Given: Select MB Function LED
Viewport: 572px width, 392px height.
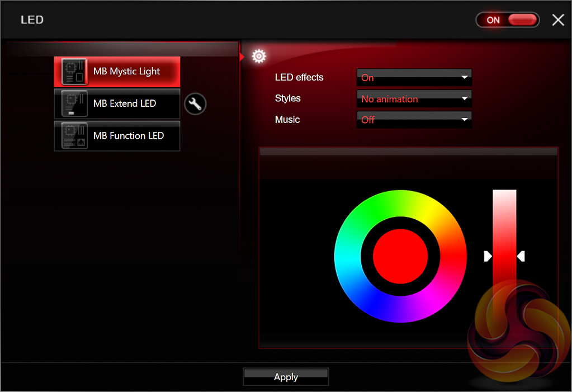Looking at the screenshot, I should tap(117, 136).
